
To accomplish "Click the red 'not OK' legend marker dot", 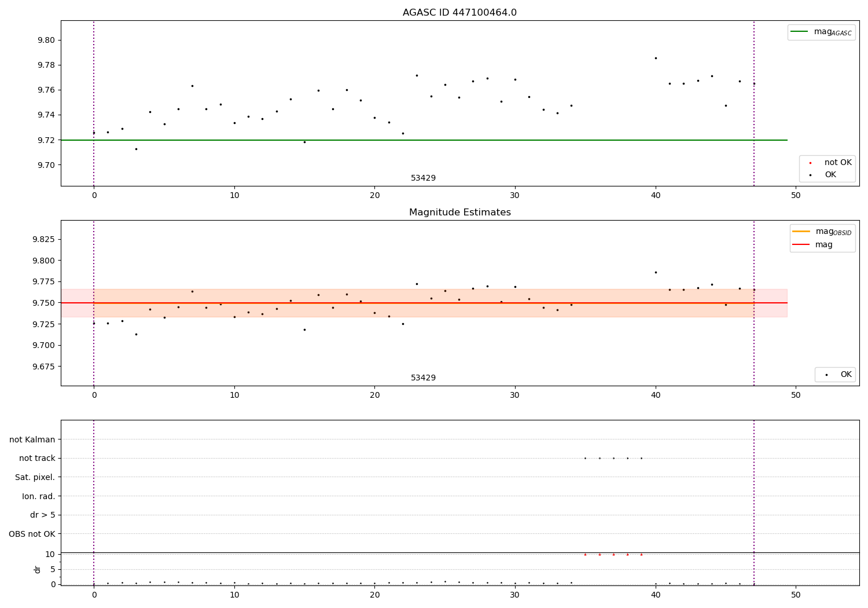I will point(810,163).
